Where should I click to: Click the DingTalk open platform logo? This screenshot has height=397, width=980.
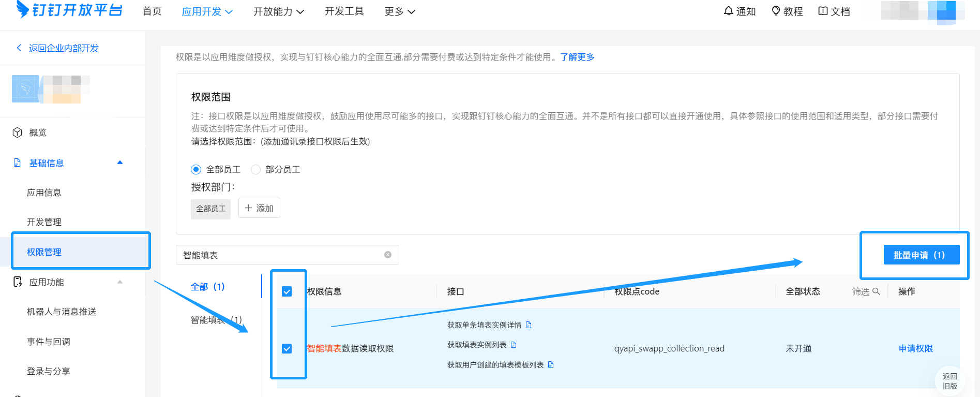[x=69, y=9]
